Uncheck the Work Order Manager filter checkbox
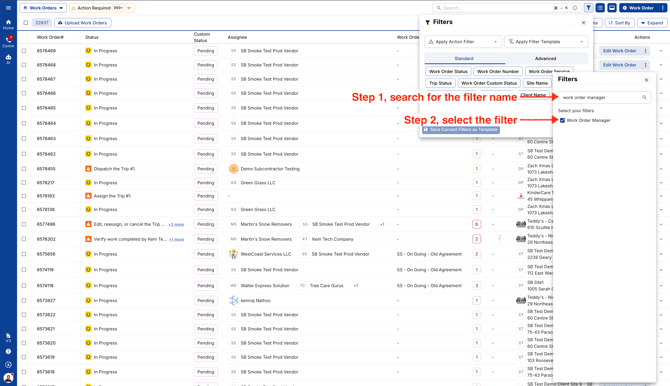The image size is (670, 386). point(562,121)
